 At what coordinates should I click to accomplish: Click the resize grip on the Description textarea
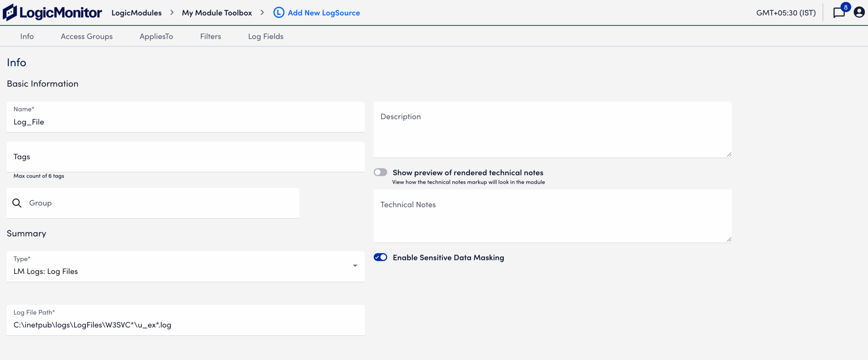tap(729, 154)
